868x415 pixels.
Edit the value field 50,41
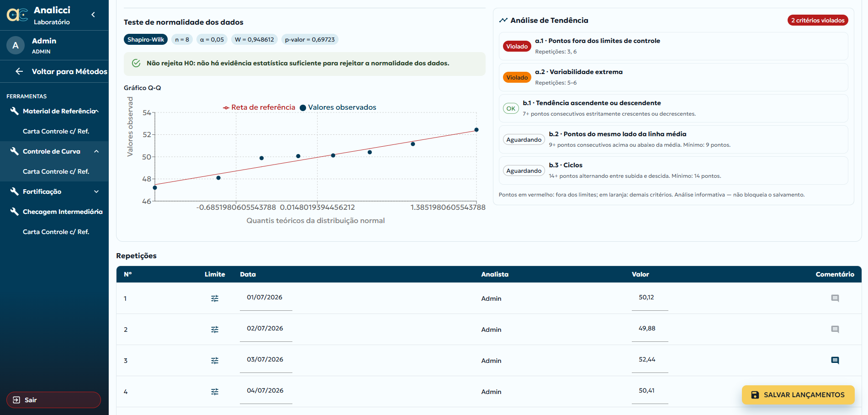650,391
